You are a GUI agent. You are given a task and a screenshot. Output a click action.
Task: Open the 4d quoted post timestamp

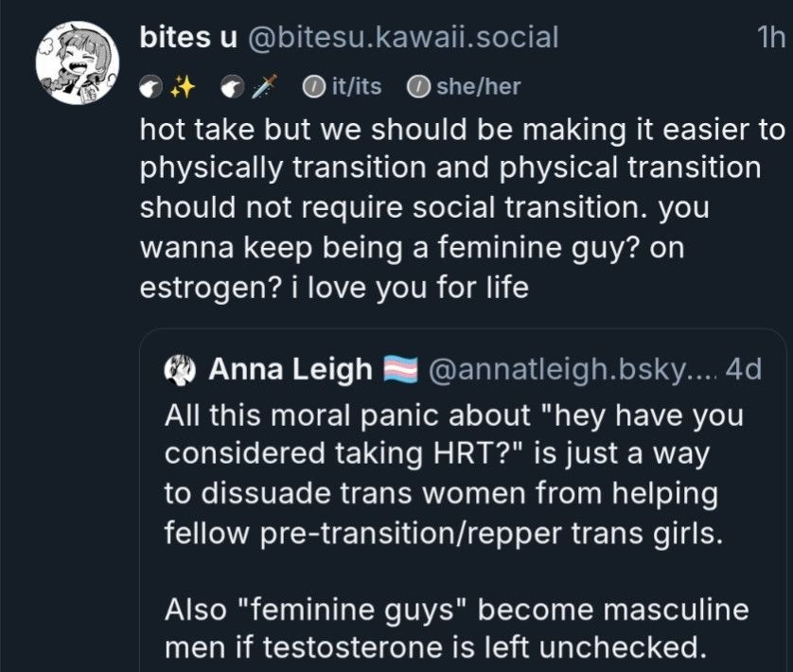pyautogui.click(x=744, y=369)
